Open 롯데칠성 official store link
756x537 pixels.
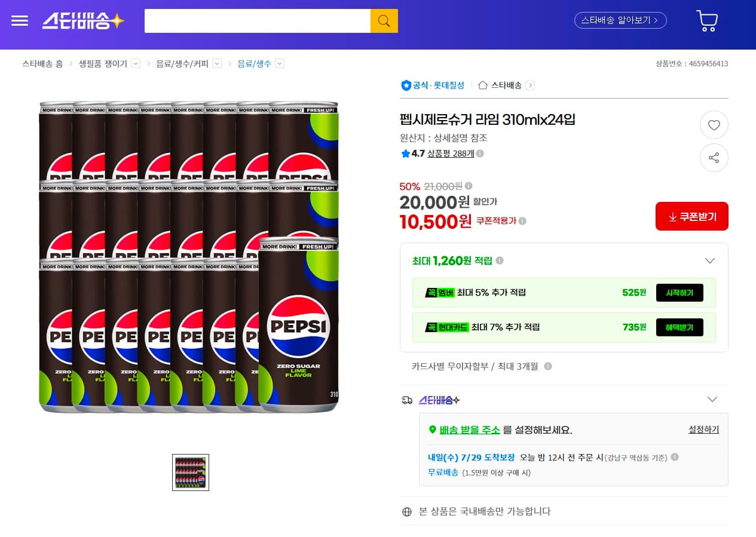[449, 85]
